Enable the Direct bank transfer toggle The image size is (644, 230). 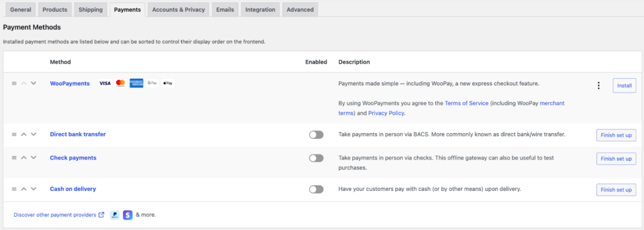316,135
